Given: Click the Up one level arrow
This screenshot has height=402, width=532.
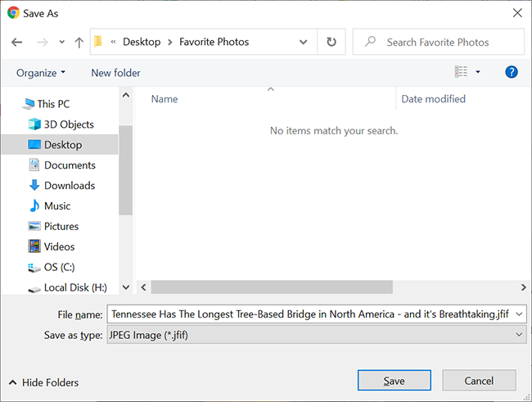Looking at the screenshot, I should pyautogui.click(x=79, y=42).
